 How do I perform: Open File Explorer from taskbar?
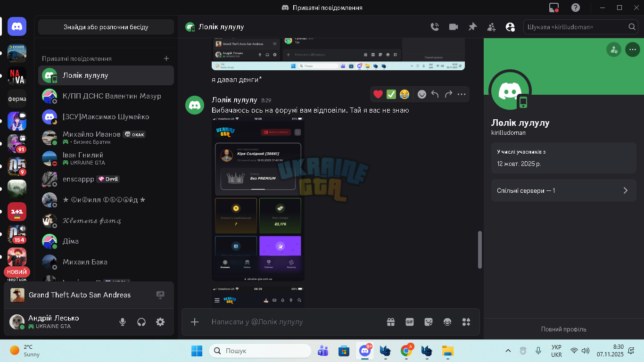[x=447, y=351]
